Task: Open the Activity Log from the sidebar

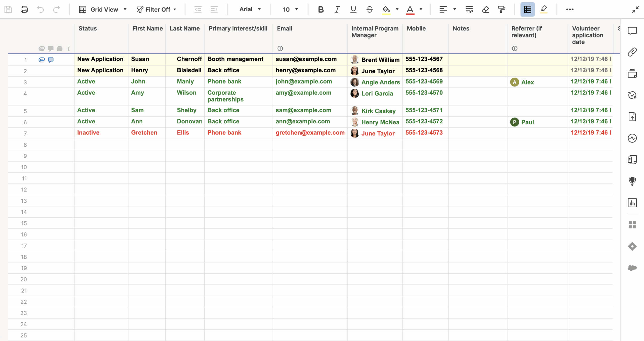Action: [x=632, y=138]
